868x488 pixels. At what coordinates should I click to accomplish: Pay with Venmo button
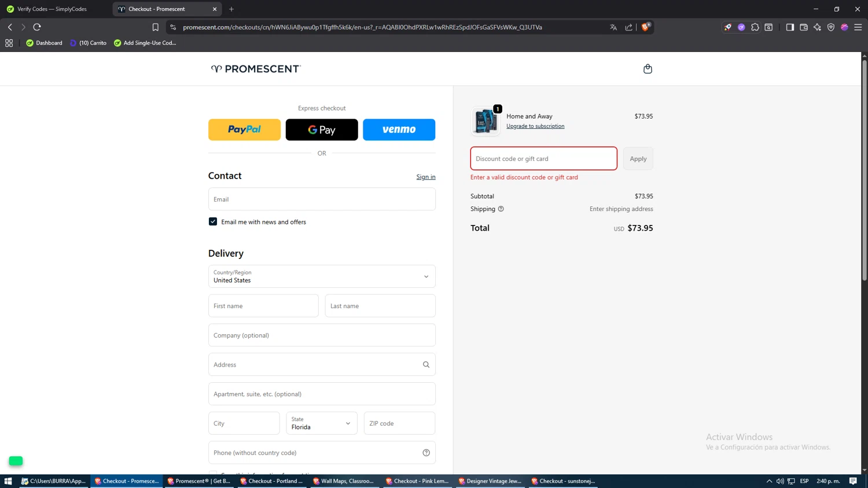click(399, 130)
